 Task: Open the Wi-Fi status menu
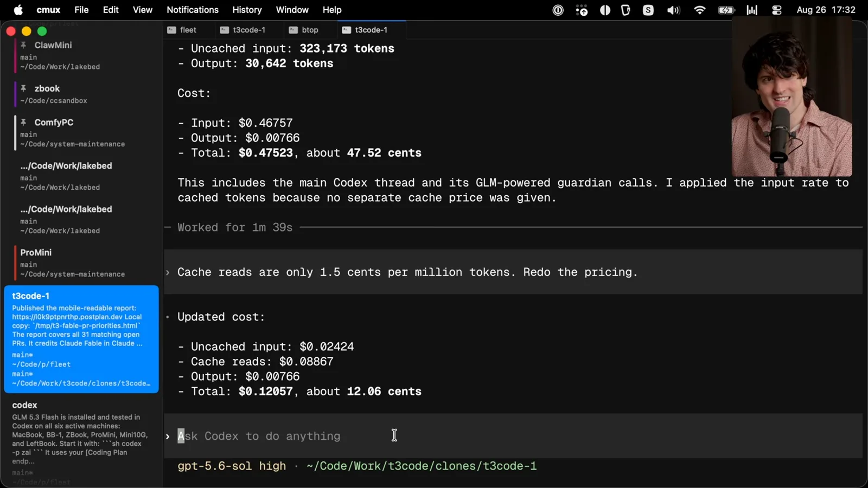pyautogui.click(x=700, y=10)
